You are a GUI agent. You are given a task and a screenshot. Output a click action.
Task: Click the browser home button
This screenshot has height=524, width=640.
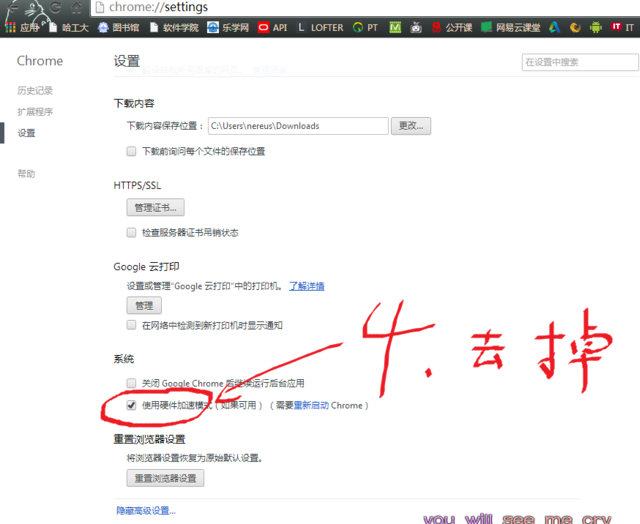click(x=76, y=7)
